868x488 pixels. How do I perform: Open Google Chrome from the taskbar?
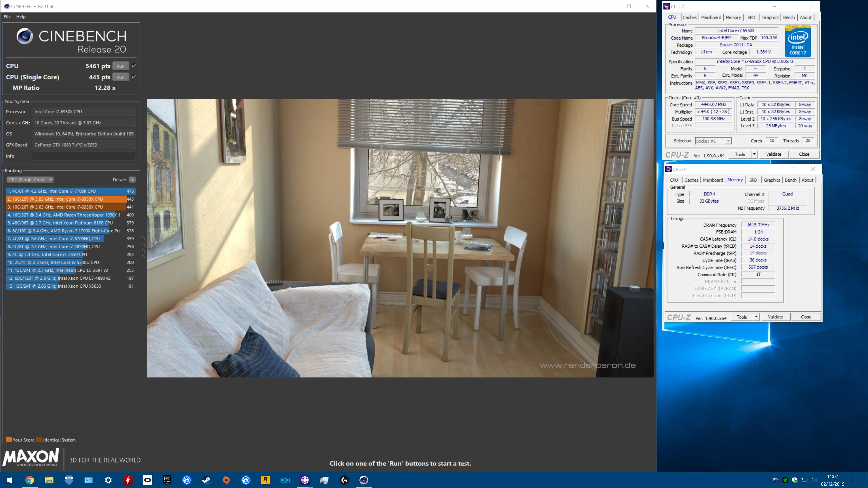click(x=30, y=480)
